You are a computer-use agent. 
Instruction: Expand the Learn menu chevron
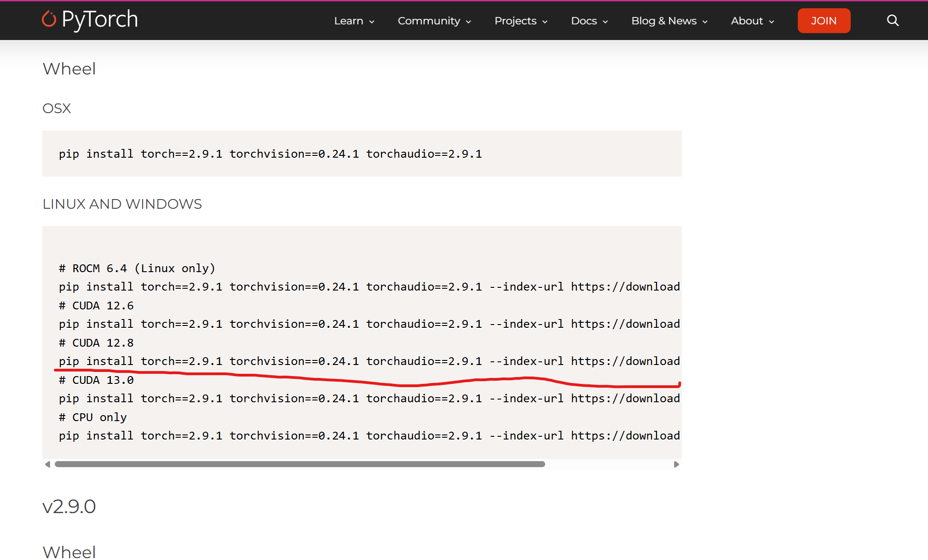point(372,22)
